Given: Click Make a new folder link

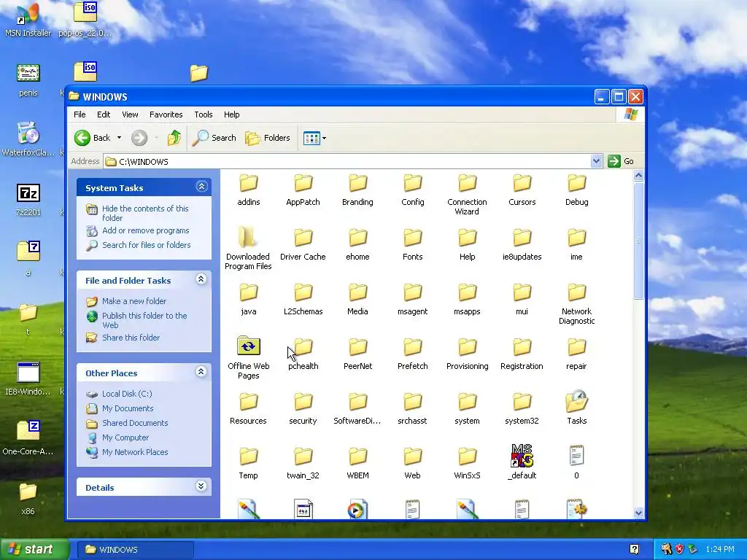Looking at the screenshot, I should 134,301.
